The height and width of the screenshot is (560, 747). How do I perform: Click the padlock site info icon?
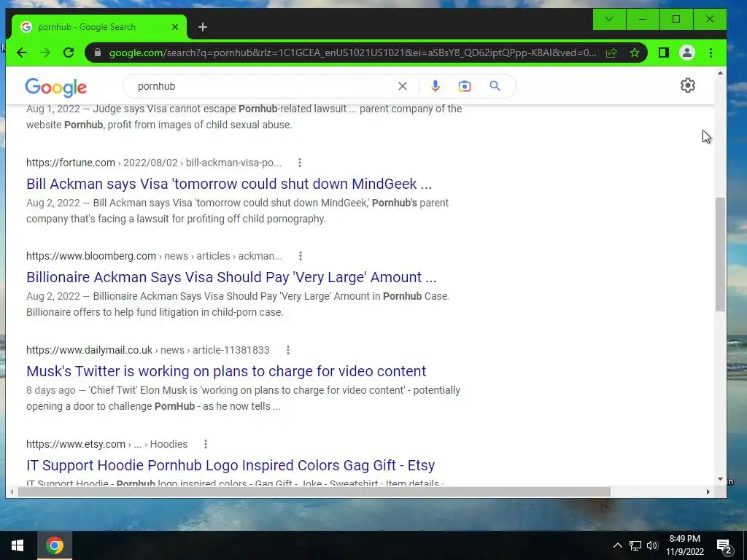tap(98, 52)
